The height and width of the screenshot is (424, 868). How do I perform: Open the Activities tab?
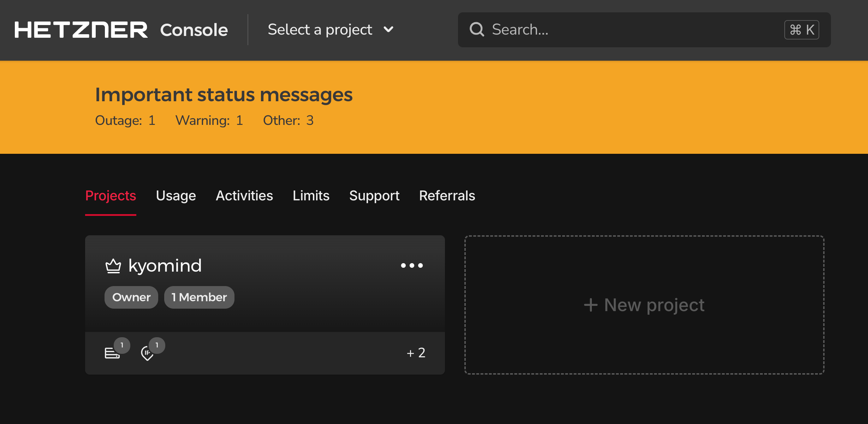point(244,196)
